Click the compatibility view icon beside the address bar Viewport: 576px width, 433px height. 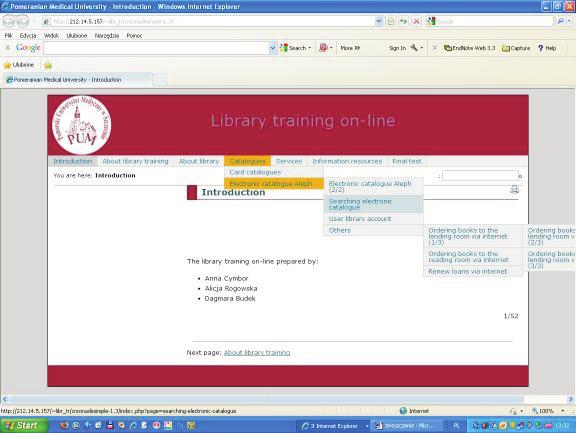pos(391,21)
